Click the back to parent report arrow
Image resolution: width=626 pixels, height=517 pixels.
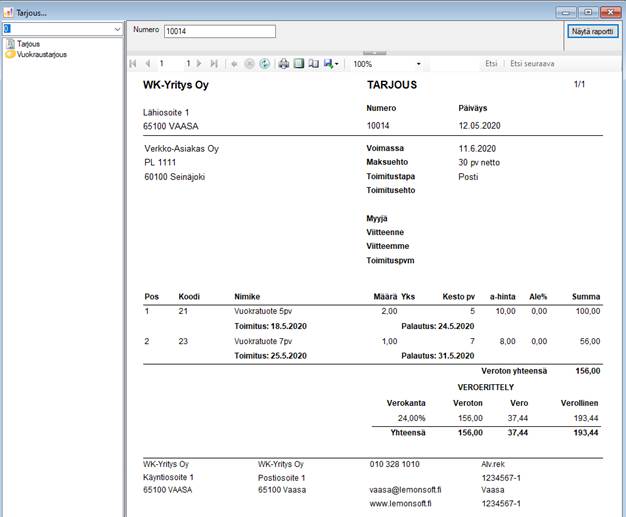tap(235, 63)
